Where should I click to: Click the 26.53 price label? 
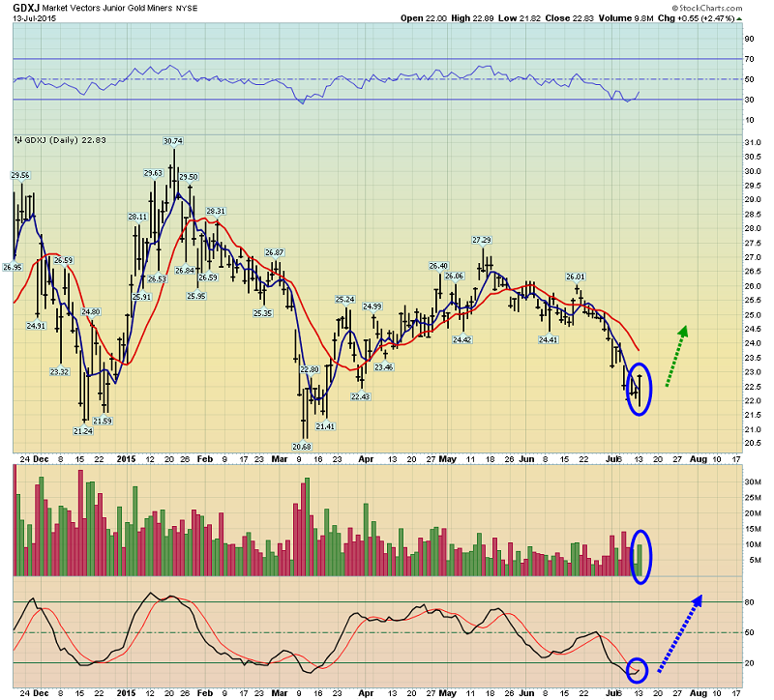point(157,279)
